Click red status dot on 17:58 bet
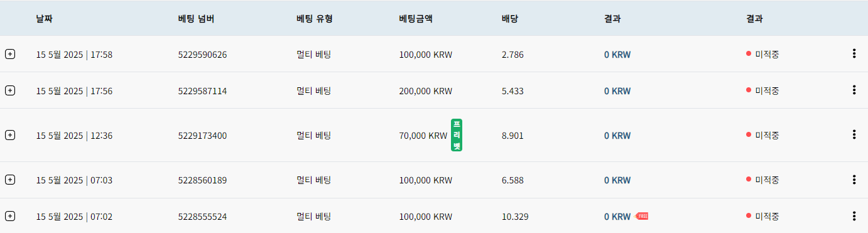Screen dimensions: 868x233 click(749, 54)
